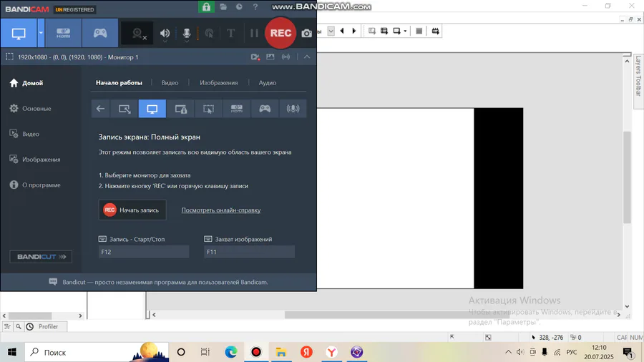Image resolution: width=644 pixels, height=362 pixels.
Task: Select gamepad mode in the mode row
Action: 265,109
